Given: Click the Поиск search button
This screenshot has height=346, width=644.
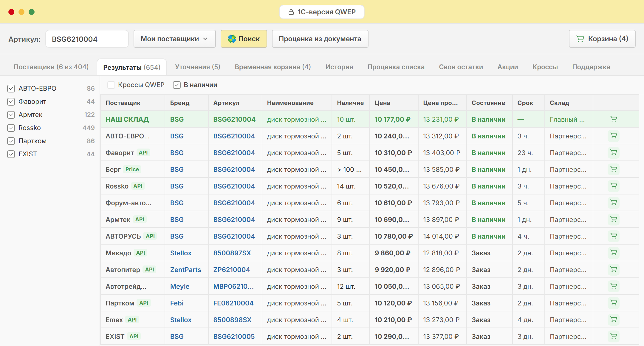Looking at the screenshot, I should point(244,39).
